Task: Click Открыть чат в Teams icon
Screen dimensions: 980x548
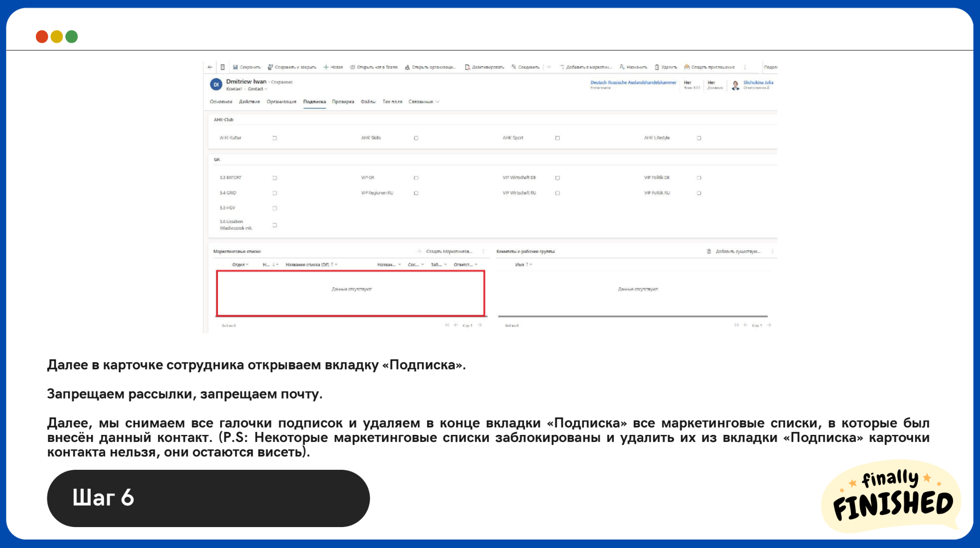Action: pos(353,67)
